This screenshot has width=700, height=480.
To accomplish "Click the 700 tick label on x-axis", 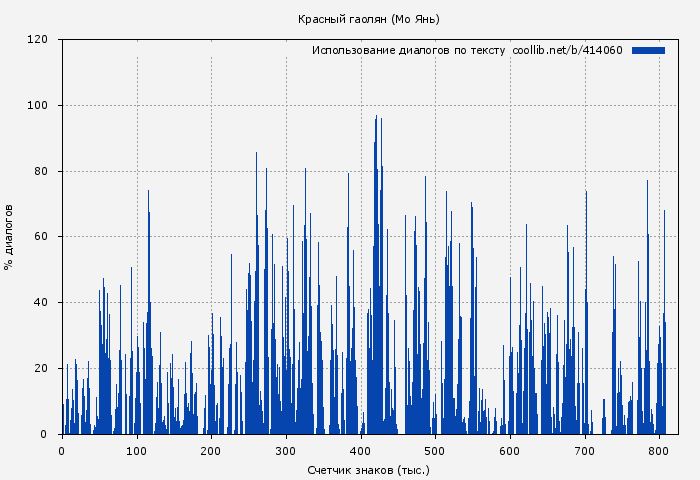I will (585, 451).
